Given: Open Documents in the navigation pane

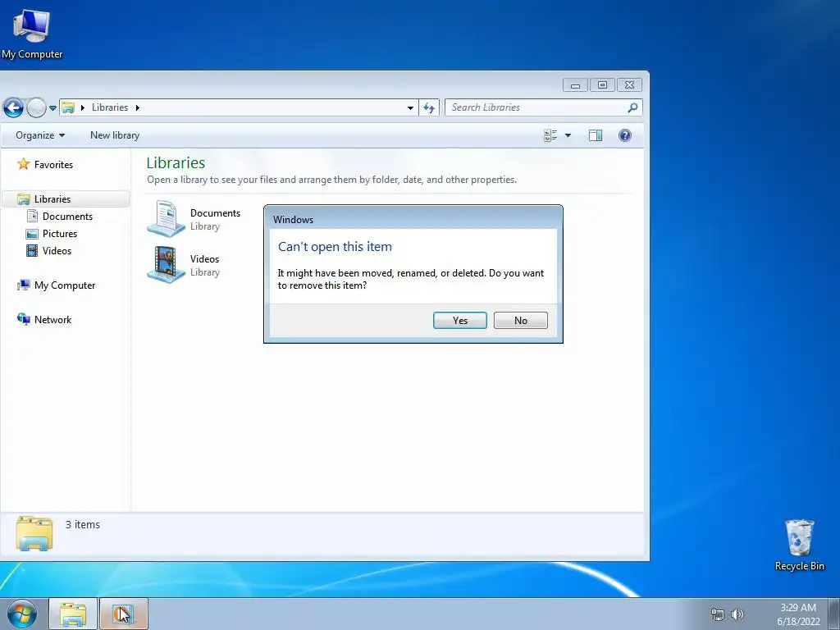Looking at the screenshot, I should [67, 216].
